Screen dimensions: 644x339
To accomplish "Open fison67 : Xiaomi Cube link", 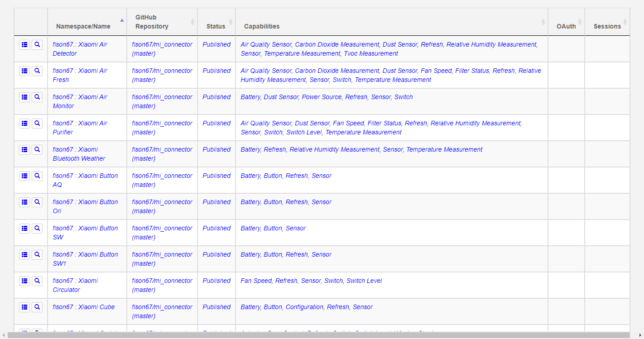I will [x=84, y=307].
